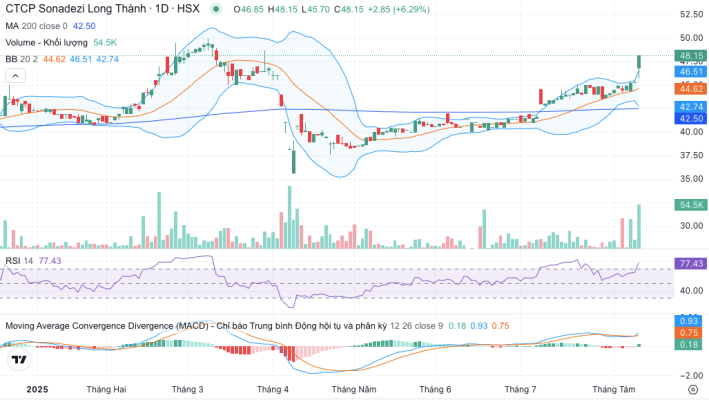Click the 46.51 upper band price label
709x400 pixels.
point(691,72)
